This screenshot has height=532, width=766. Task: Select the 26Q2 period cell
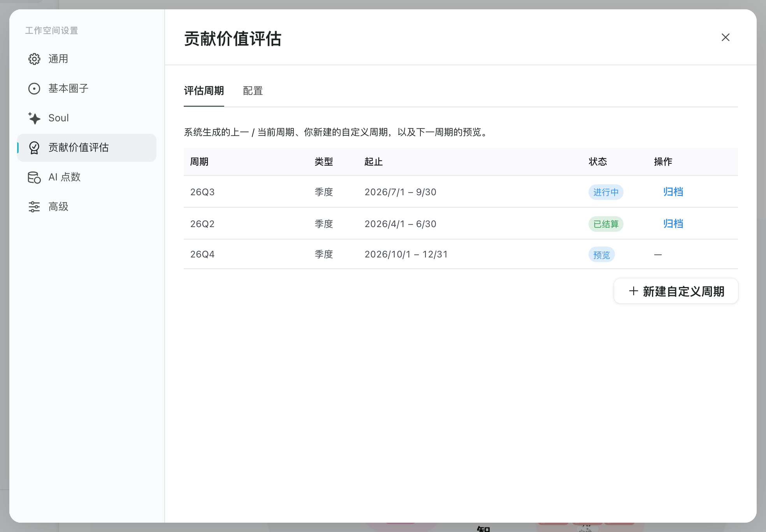[x=202, y=224]
